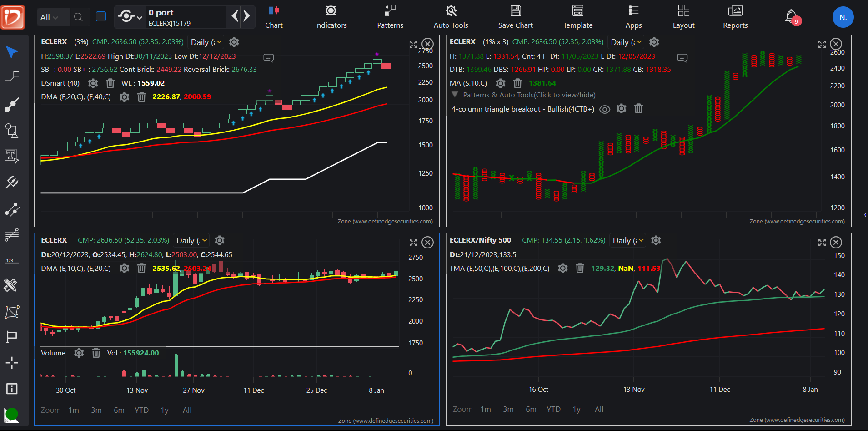Delete the TMA indicator on ratio chart
Screen dimensions: 868x431
[580, 269]
